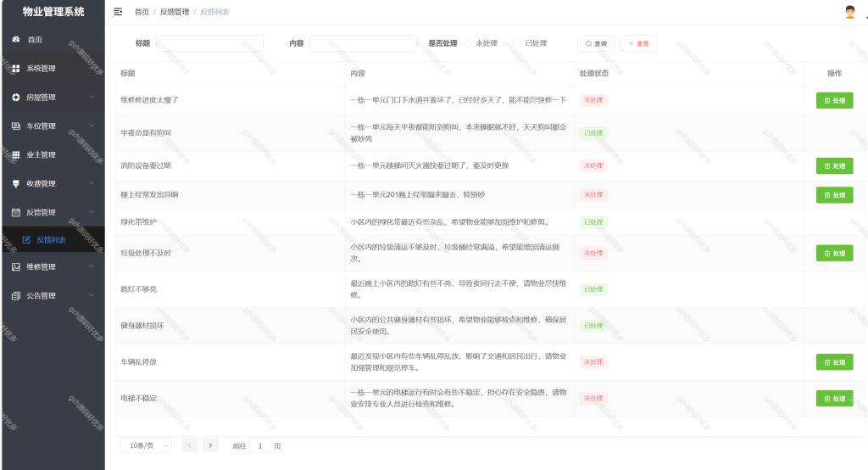Go to the next page arrow
868x470 pixels.
(210, 445)
